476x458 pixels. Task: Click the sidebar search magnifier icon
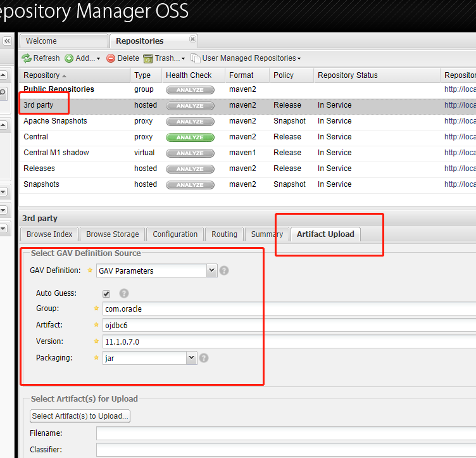[x=3, y=92]
